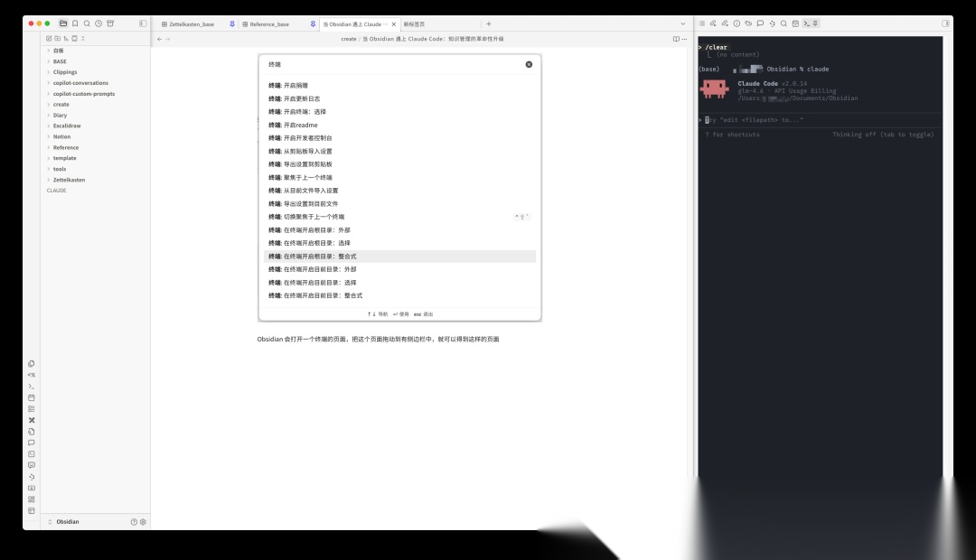Open the settings gear beside vault name
The height and width of the screenshot is (560, 976).
[143, 522]
